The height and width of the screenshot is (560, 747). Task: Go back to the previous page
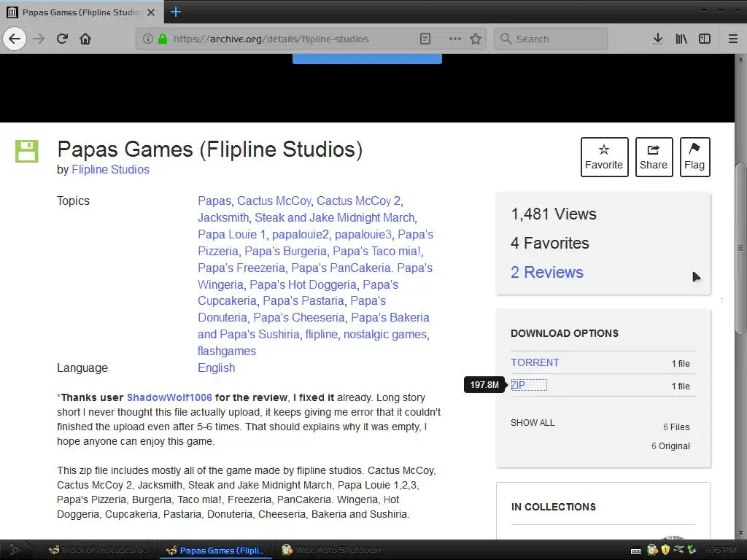[15, 39]
